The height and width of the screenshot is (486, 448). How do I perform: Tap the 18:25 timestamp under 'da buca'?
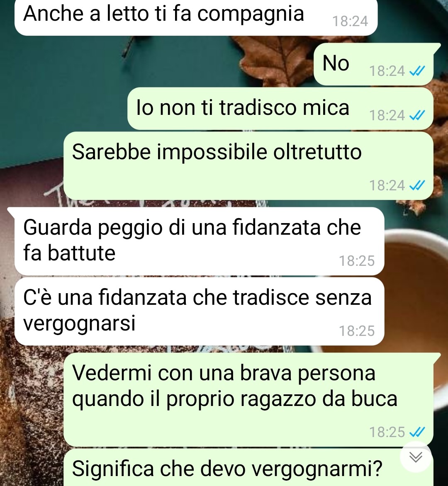pyautogui.click(x=387, y=432)
